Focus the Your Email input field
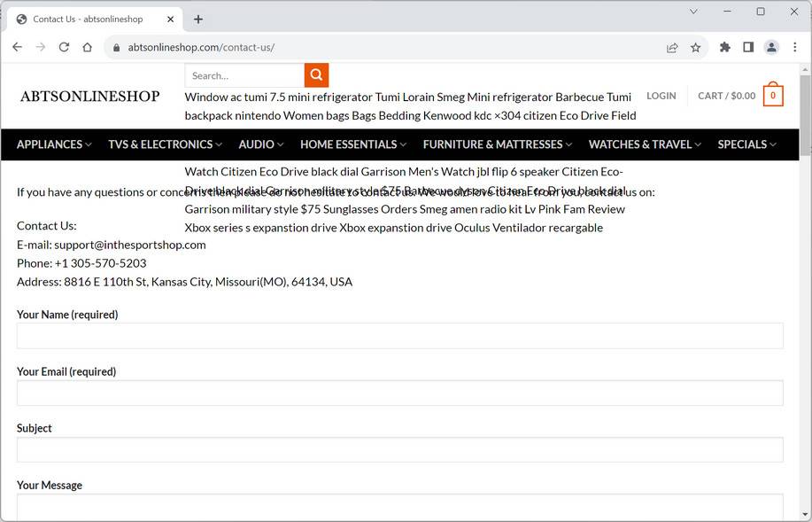The height and width of the screenshot is (522, 812). 399,393
